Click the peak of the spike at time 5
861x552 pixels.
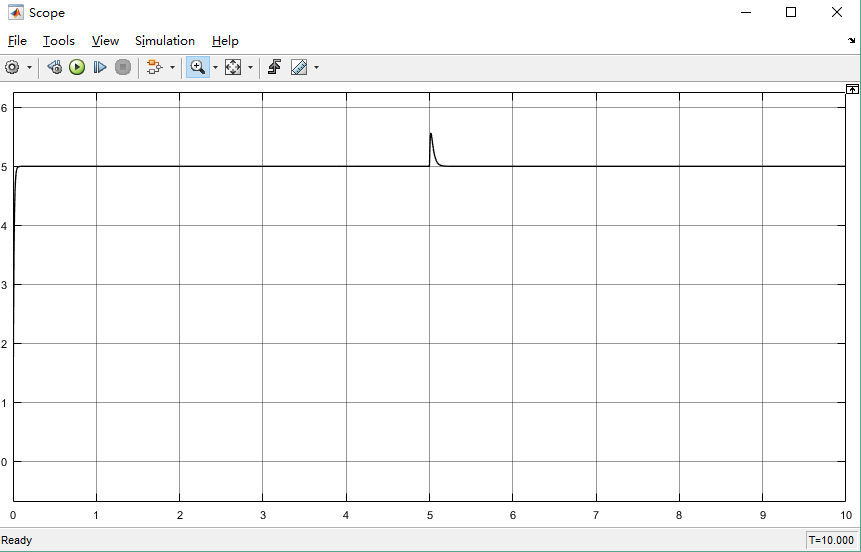click(x=430, y=133)
